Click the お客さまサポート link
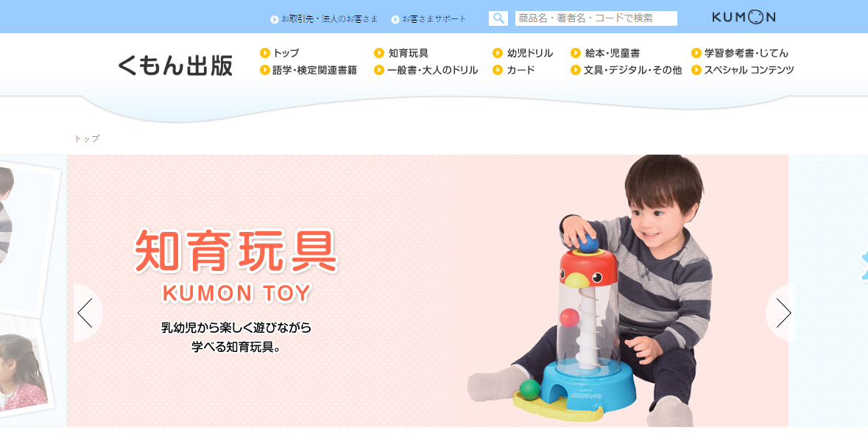The height and width of the screenshot is (444, 868). (434, 19)
